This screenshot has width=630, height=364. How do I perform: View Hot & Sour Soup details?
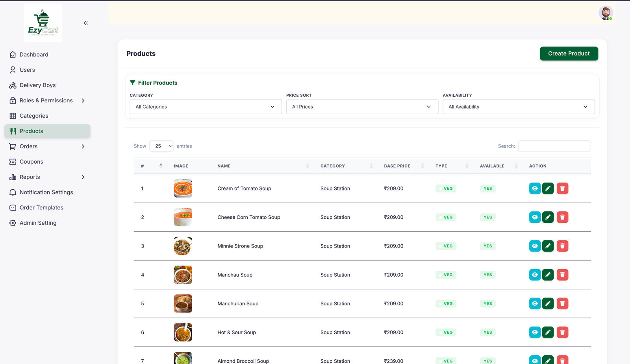coord(535,332)
